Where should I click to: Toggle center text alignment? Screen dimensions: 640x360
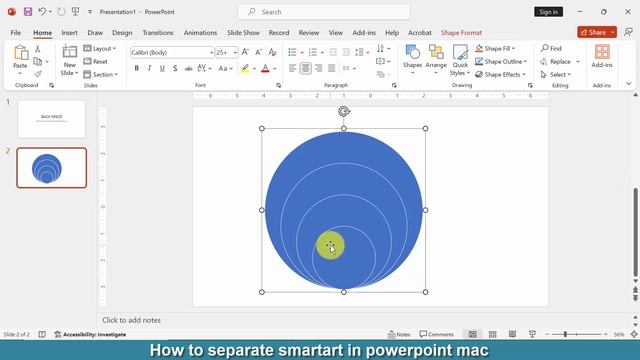coord(305,69)
